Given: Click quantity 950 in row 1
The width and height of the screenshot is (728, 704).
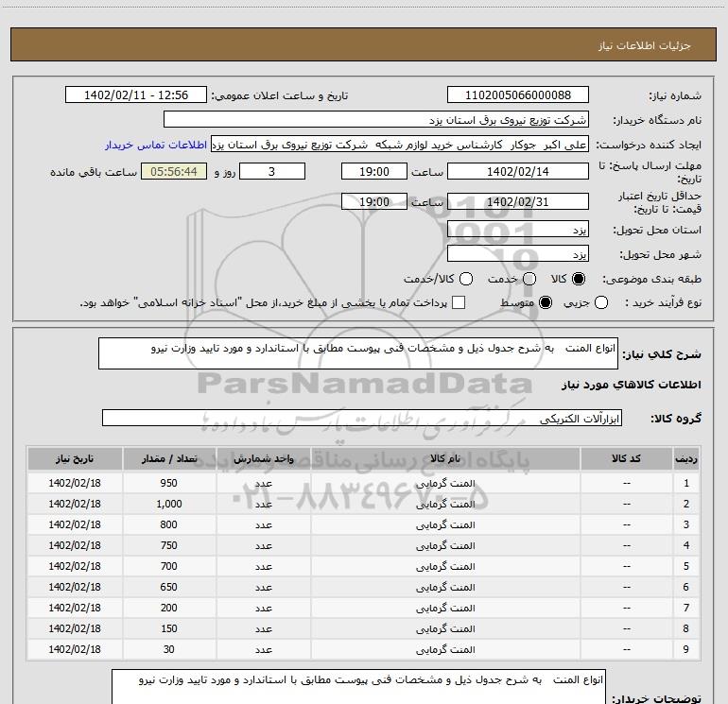Looking at the screenshot, I should pyautogui.click(x=169, y=483).
